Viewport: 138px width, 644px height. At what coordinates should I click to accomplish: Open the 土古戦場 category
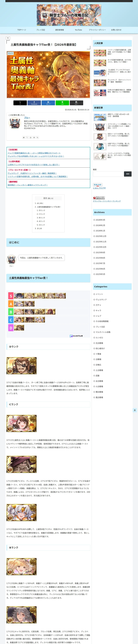pyautogui.click(x=99, y=370)
